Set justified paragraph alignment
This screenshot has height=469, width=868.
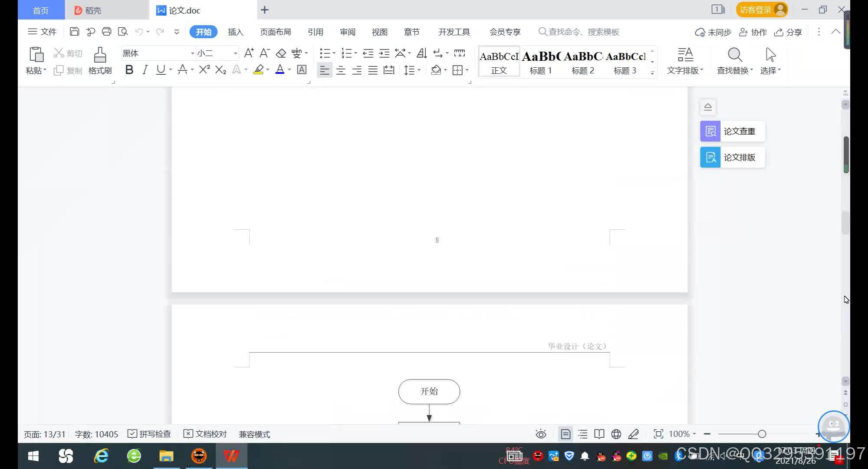click(x=373, y=70)
